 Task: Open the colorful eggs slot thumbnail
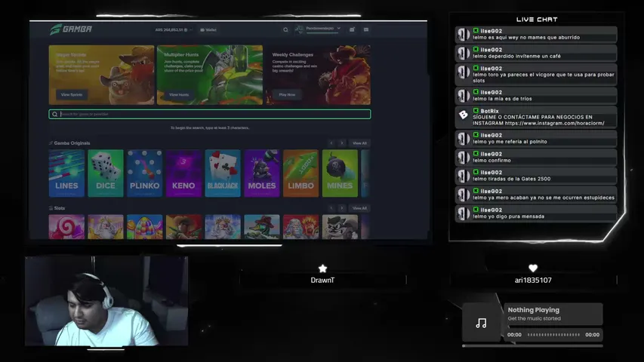click(x=144, y=226)
